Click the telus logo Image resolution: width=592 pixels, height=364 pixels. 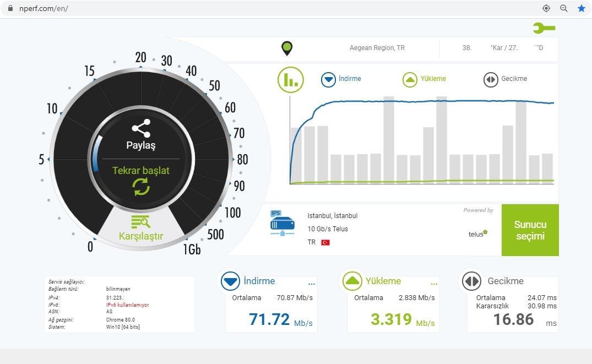point(478,233)
